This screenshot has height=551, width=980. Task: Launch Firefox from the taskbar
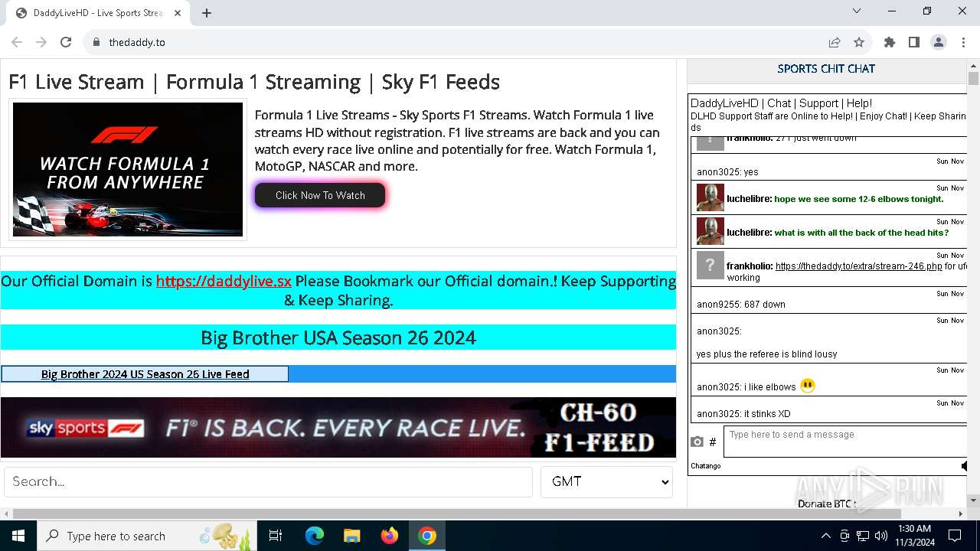389,536
